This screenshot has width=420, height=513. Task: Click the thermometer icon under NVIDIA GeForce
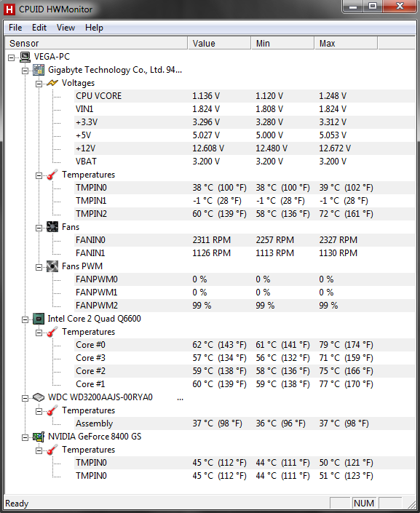[52, 450]
